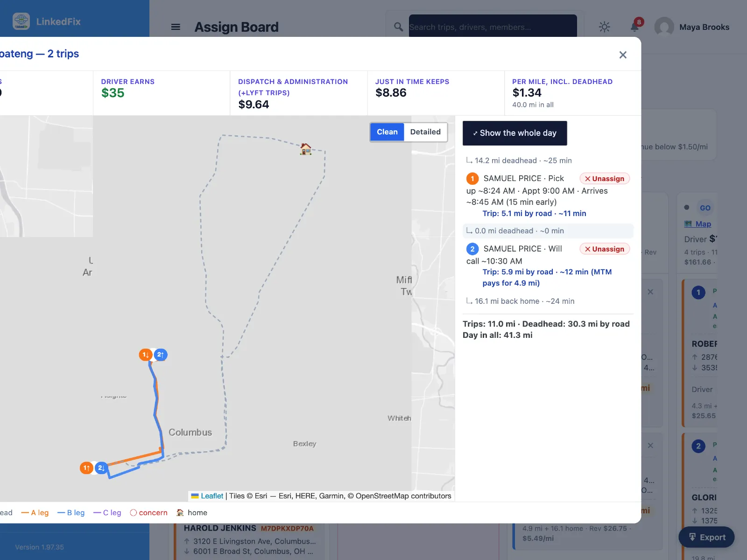Click the home legend entry
747x560 pixels.
pyautogui.click(x=192, y=513)
